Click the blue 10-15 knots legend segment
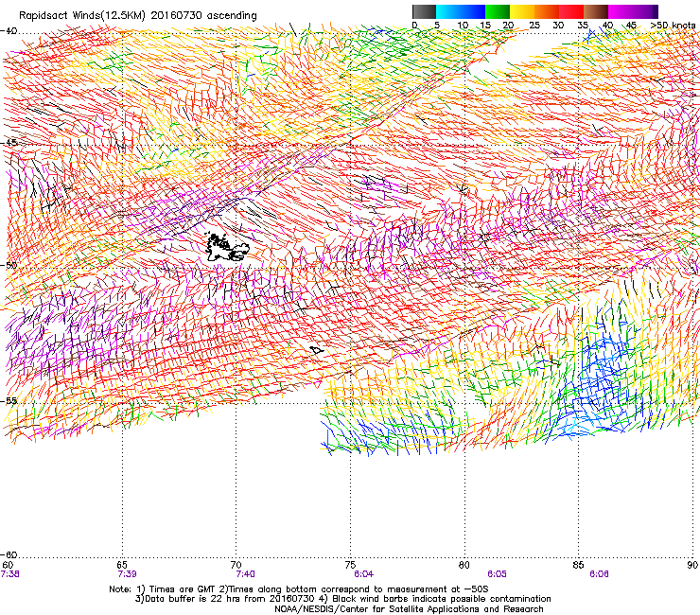Image resolution: width=700 pixels, height=615 pixels. point(473,11)
